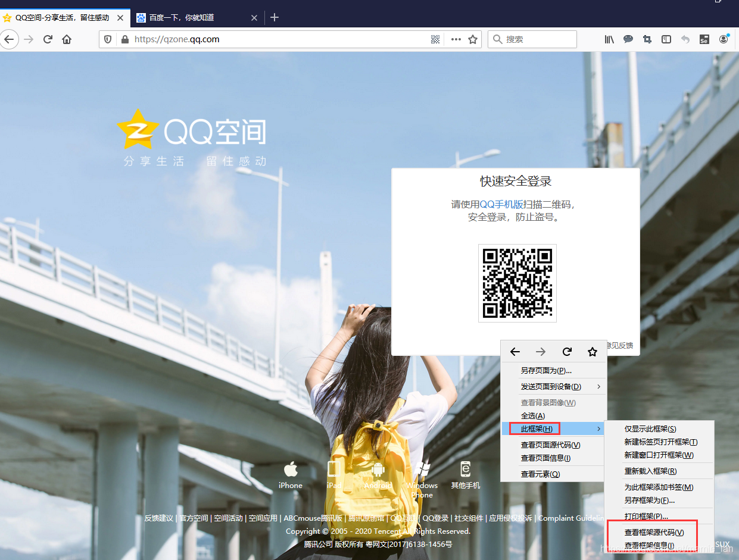Click the 快速安全登录 heading text
739x560 pixels.
516,181
